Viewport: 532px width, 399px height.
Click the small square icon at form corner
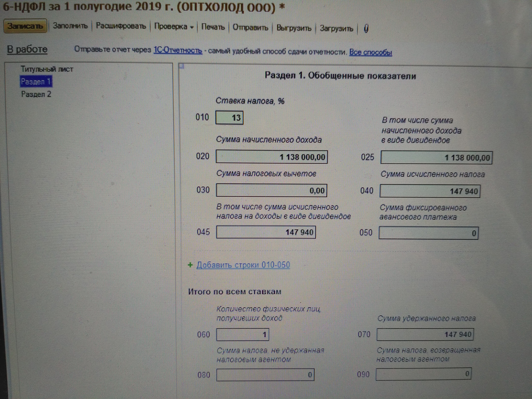[x=182, y=66]
